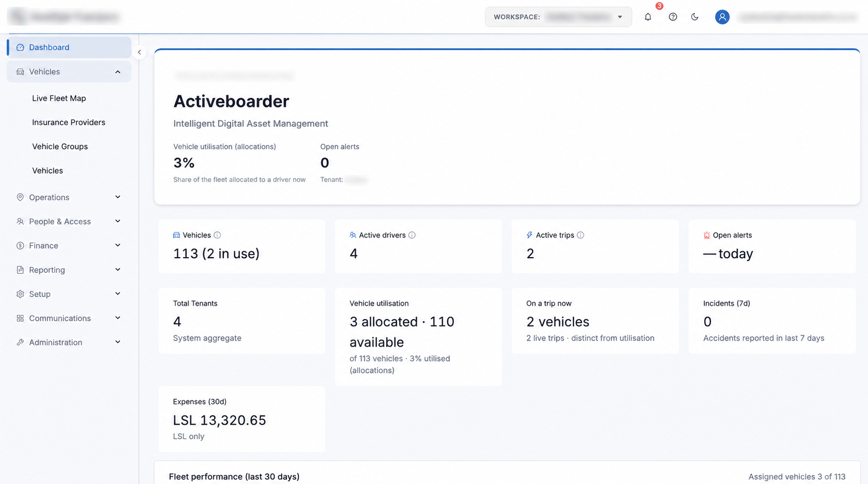Select the Reporting menu label
This screenshot has width=868, height=484.
tap(47, 270)
